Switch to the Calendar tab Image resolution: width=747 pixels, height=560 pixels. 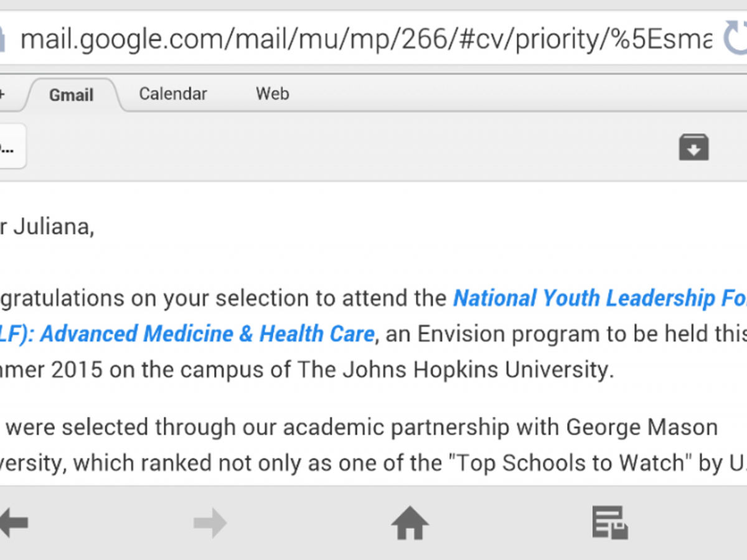tap(172, 94)
